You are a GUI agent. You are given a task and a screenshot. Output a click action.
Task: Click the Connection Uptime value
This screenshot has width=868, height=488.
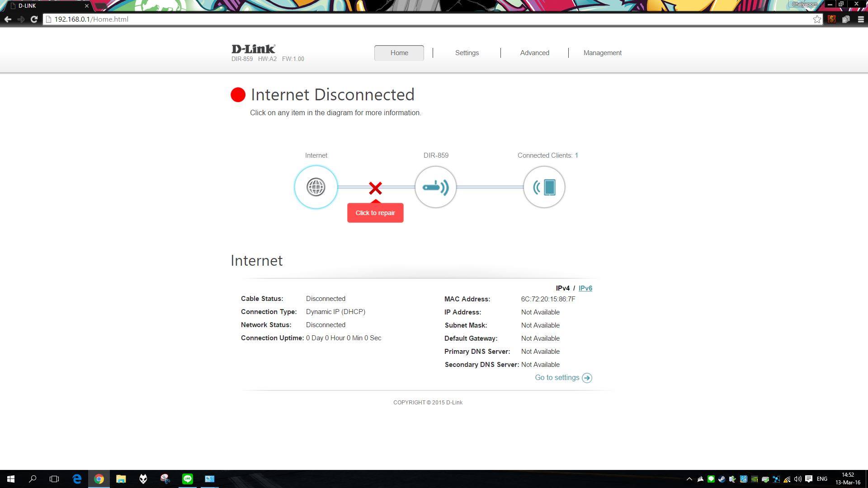click(344, 338)
